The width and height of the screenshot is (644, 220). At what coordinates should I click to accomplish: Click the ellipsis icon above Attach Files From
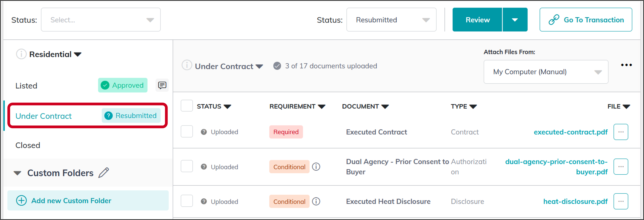(x=626, y=65)
